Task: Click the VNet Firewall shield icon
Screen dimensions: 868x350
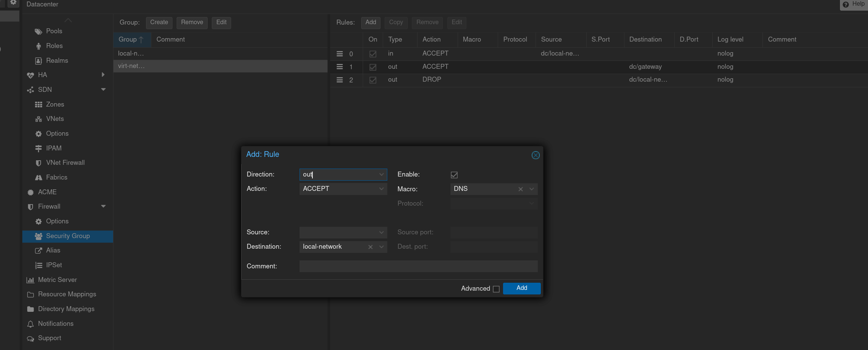Action: point(38,163)
